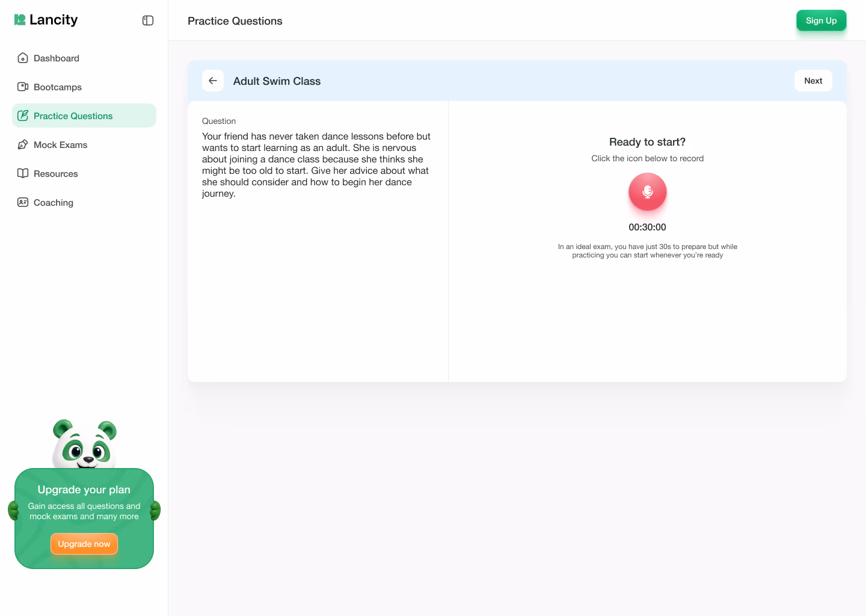Click the 'Click the icon below to record' text
The image size is (866, 616).
point(648,158)
